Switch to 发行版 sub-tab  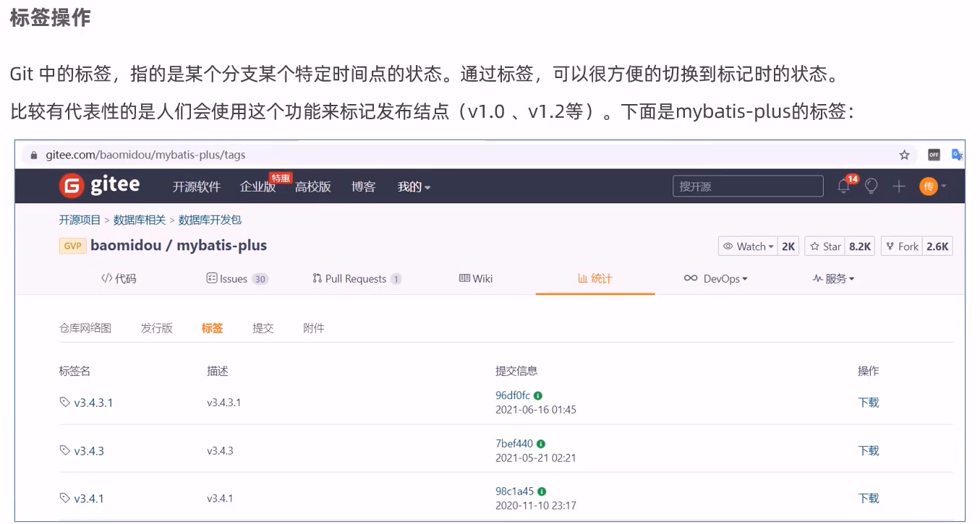click(x=157, y=328)
